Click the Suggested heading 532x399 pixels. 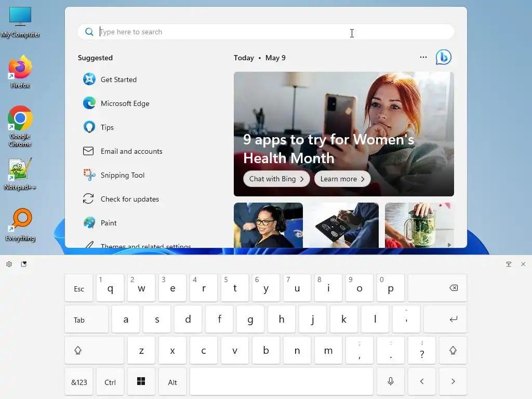click(96, 58)
